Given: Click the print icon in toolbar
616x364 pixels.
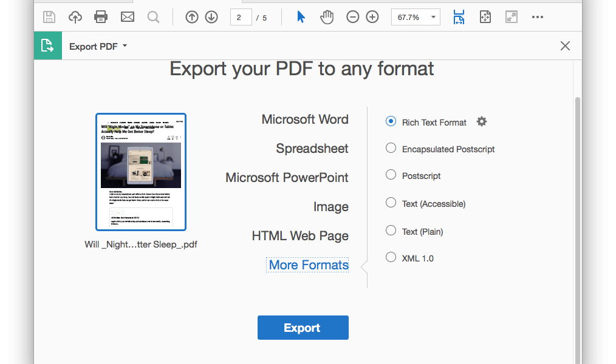Looking at the screenshot, I should click(101, 18).
